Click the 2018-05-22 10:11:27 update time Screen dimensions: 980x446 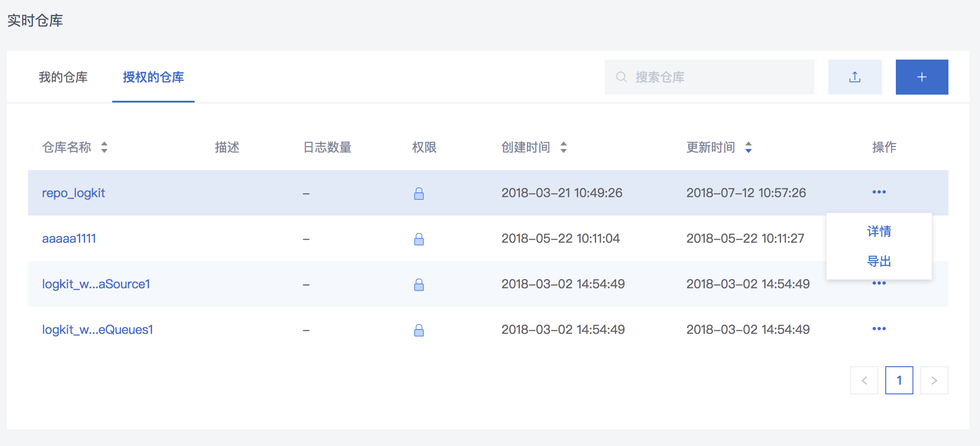745,238
